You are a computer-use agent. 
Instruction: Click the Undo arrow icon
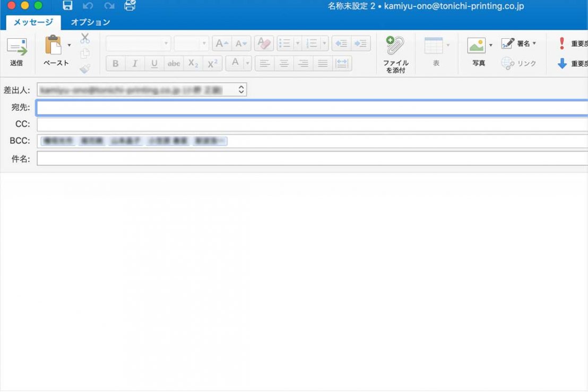click(88, 6)
